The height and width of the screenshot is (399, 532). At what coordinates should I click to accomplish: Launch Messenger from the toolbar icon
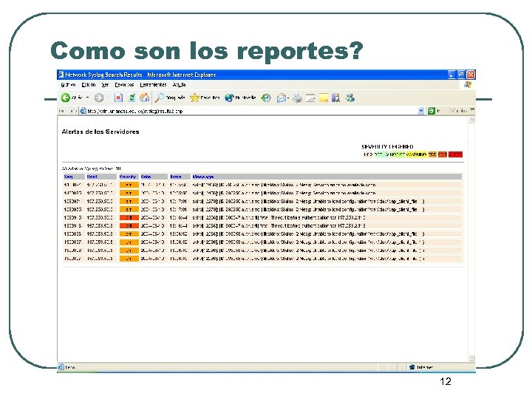(350, 98)
